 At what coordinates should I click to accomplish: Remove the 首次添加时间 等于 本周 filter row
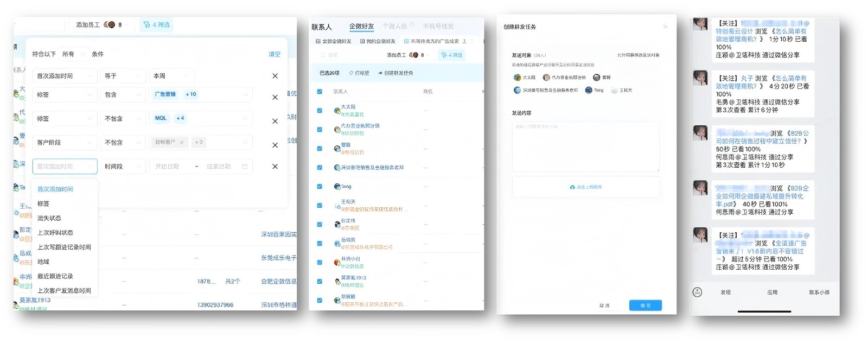tap(275, 76)
